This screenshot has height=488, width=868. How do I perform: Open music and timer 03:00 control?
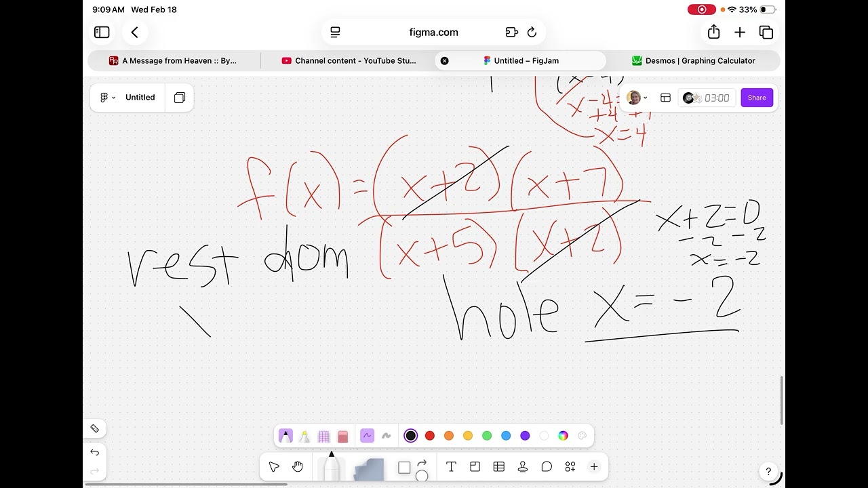tap(707, 98)
